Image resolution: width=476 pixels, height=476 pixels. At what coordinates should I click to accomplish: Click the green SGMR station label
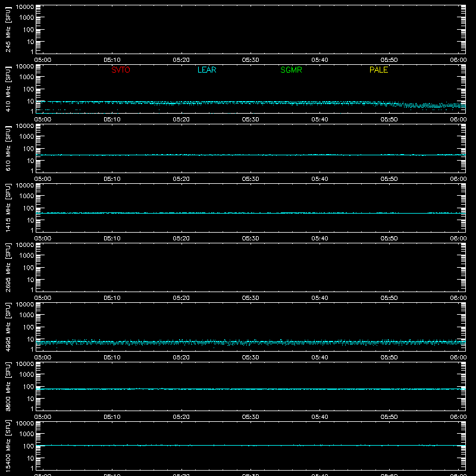click(x=291, y=70)
